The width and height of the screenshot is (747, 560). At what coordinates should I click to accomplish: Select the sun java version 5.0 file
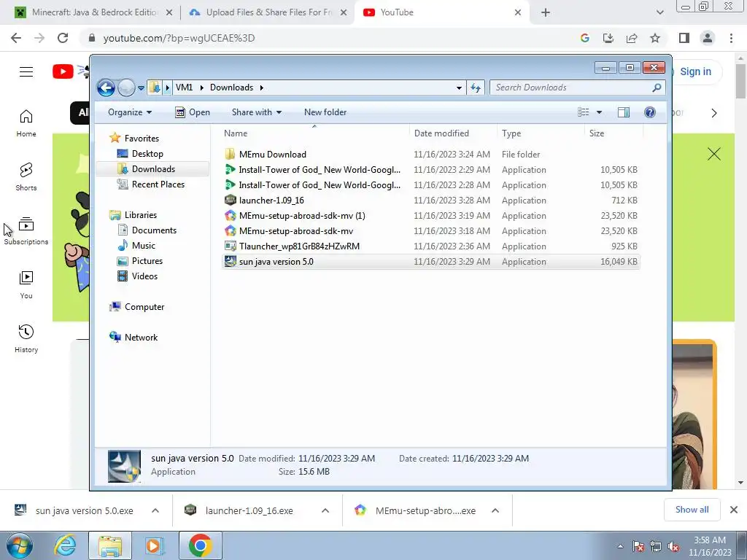(430, 262)
